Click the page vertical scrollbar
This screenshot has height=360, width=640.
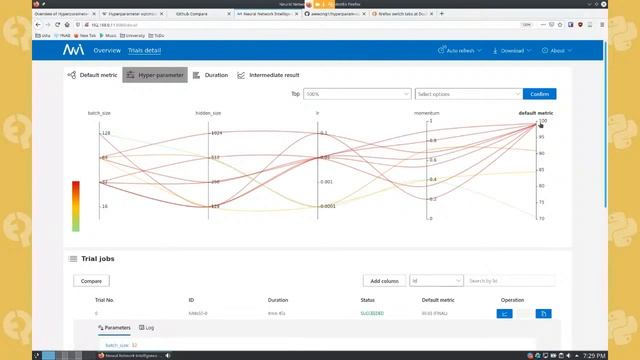click(605, 124)
